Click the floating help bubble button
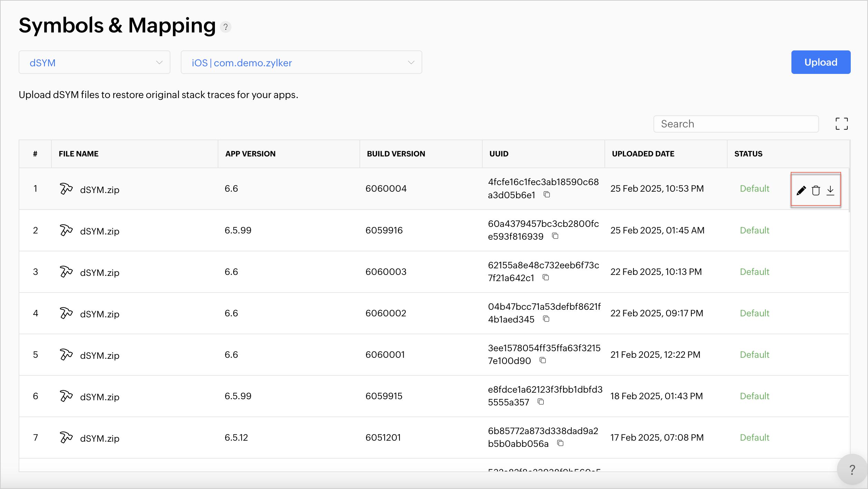Image resolution: width=868 pixels, height=489 pixels. pyautogui.click(x=852, y=470)
